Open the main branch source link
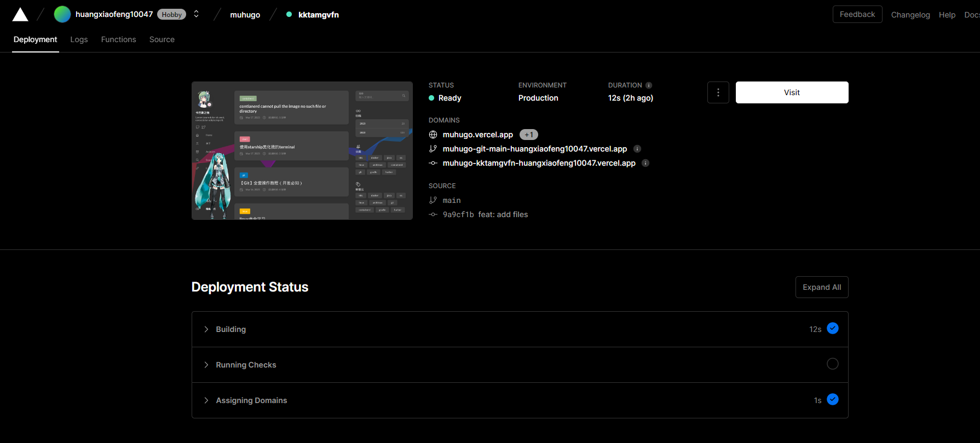Image resolution: width=980 pixels, height=443 pixels. pyautogui.click(x=452, y=200)
